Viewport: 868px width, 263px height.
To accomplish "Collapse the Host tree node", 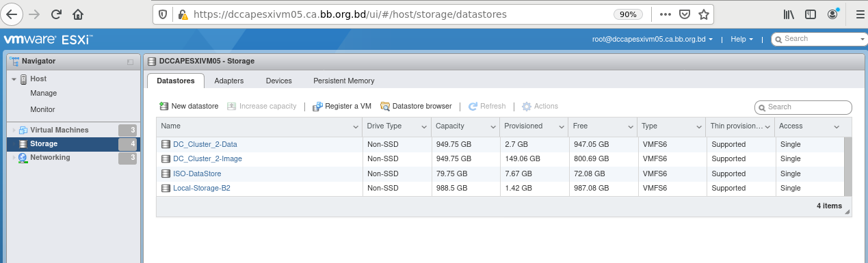I will point(14,80).
